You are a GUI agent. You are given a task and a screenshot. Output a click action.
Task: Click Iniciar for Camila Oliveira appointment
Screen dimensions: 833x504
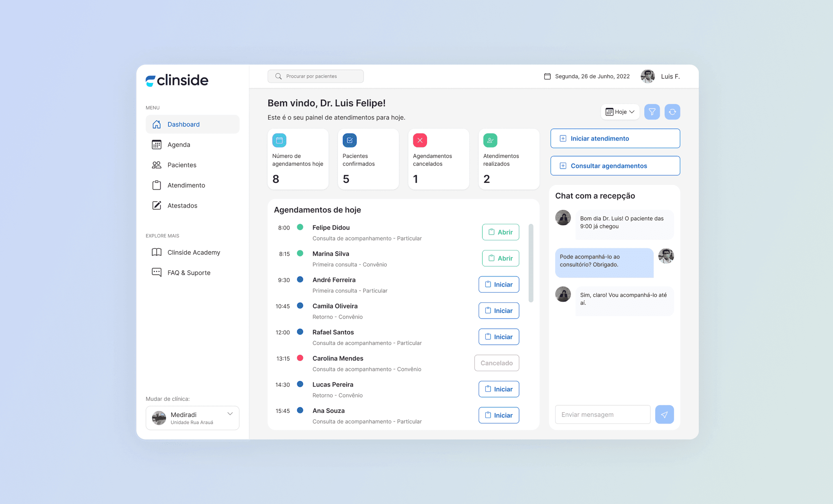tap(499, 311)
